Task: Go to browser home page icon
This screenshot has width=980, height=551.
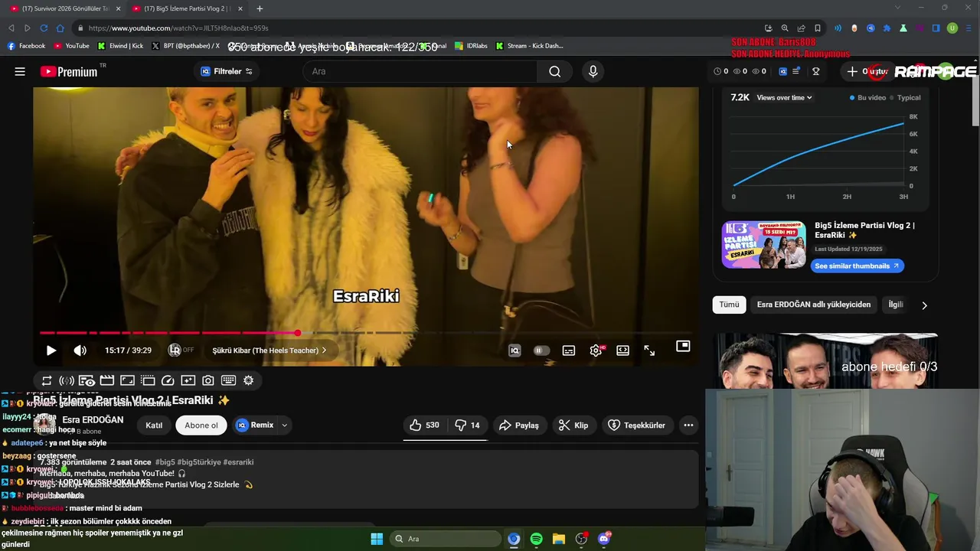Action: click(60, 28)
